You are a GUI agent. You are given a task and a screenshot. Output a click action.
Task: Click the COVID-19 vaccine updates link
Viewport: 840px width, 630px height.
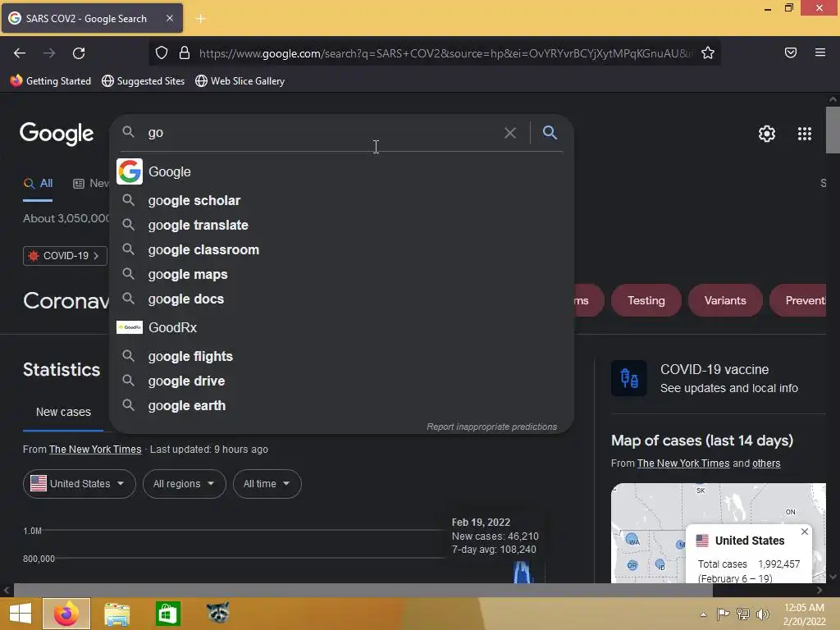coord(729,388)
